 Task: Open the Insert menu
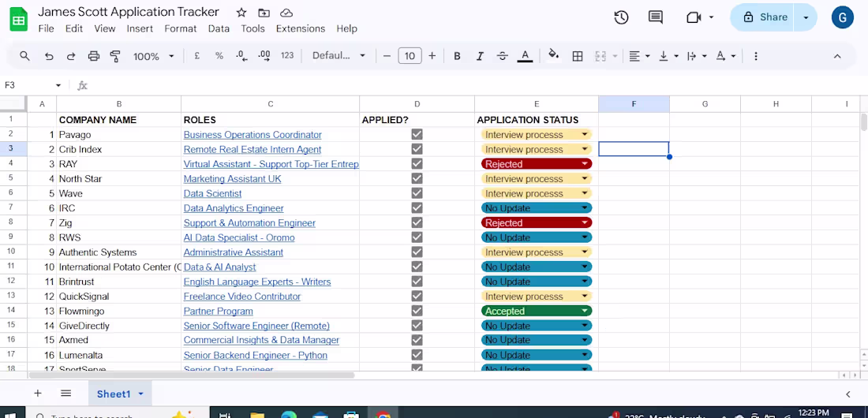coord(140,29)
